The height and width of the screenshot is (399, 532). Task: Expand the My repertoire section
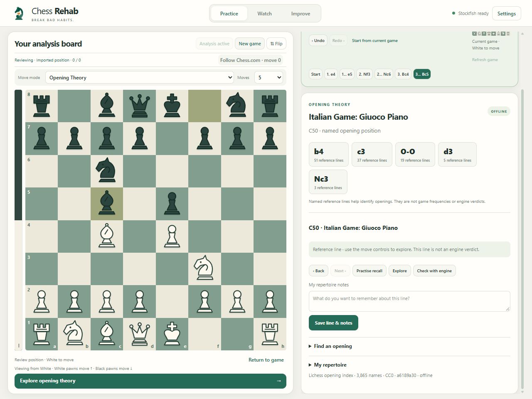pyautogui.click(x=328, y=365)
